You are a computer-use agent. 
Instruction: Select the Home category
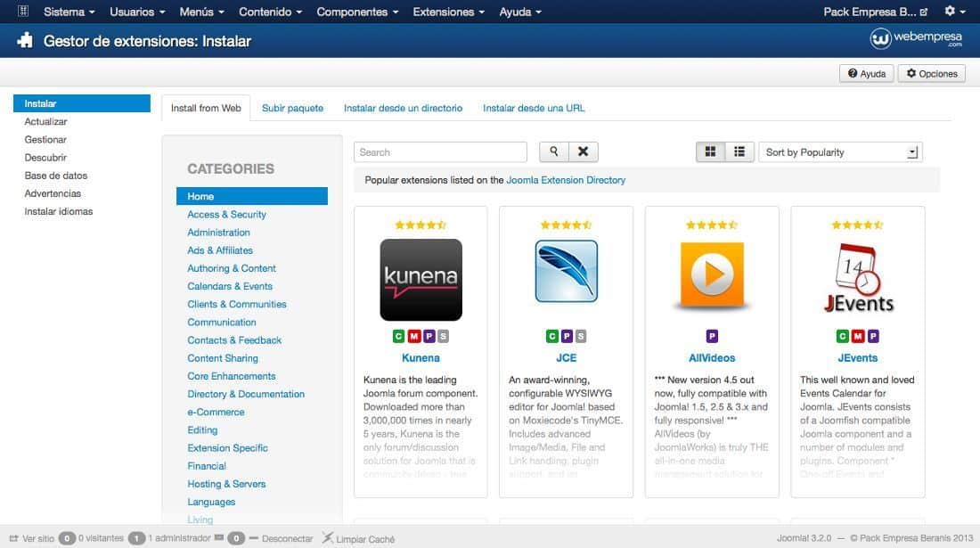(252, 196)
